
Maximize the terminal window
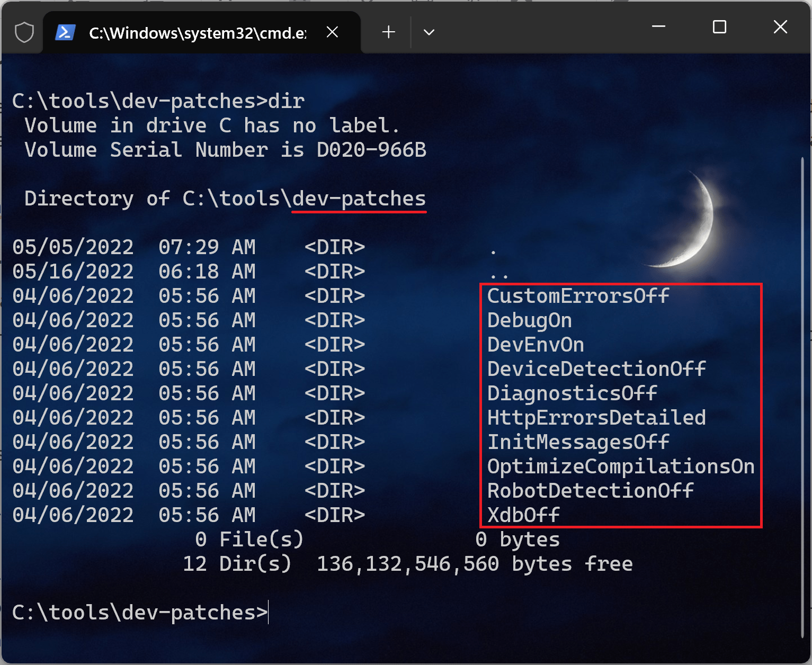tap(719, 26)
